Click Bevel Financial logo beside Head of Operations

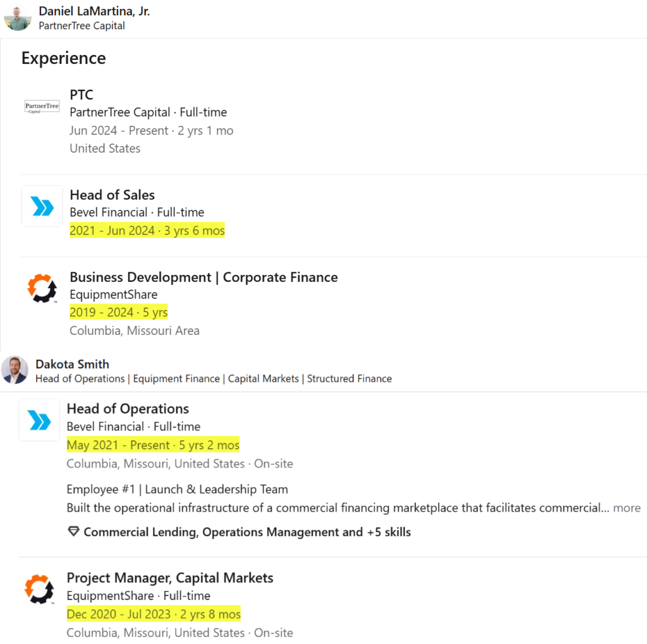coord(39,420)
